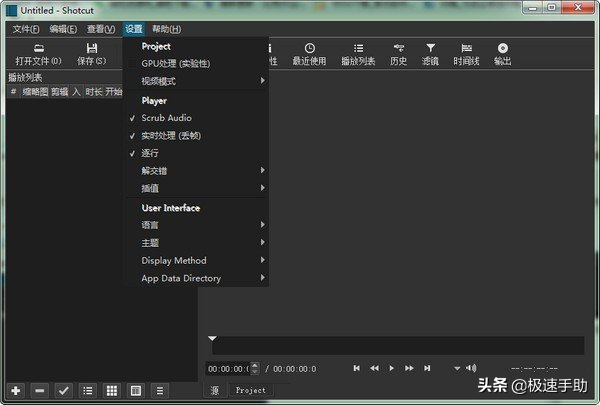Screen dimensions: 600x405
Task: Show the 时间线 timeline panel
Action: tap(466, 54)
